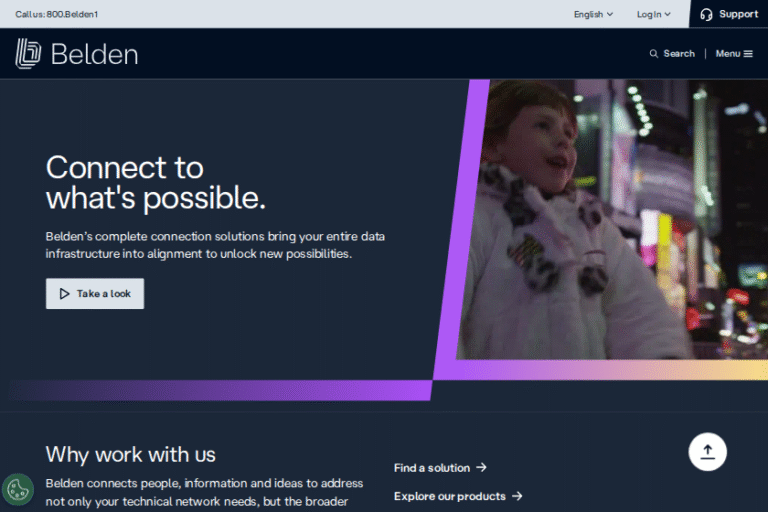The height and width of the screenshot is (512, 768).
Task: Open the cookie preferences icon
Action: coord(18,489)
